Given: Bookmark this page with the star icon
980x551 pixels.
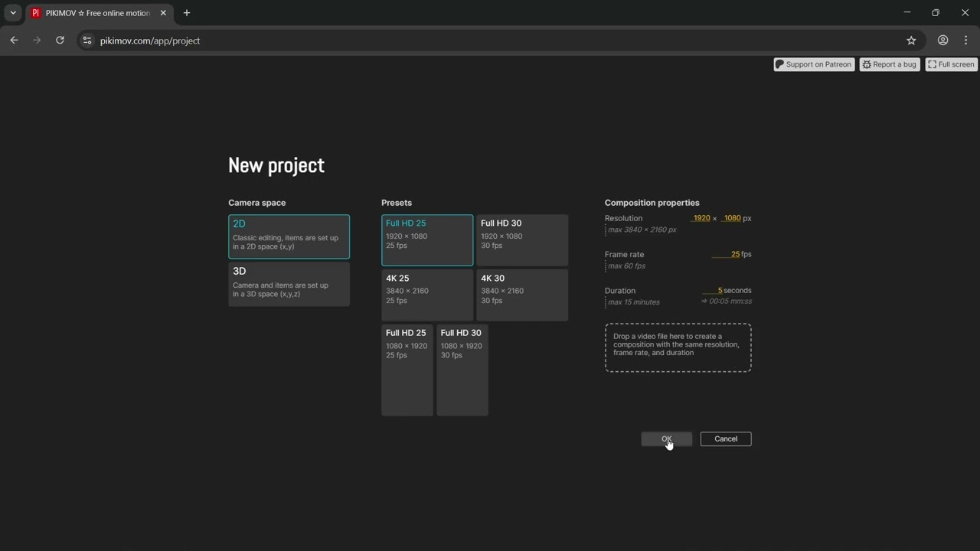Looking at the screenshot, I should tap(911, 41).
